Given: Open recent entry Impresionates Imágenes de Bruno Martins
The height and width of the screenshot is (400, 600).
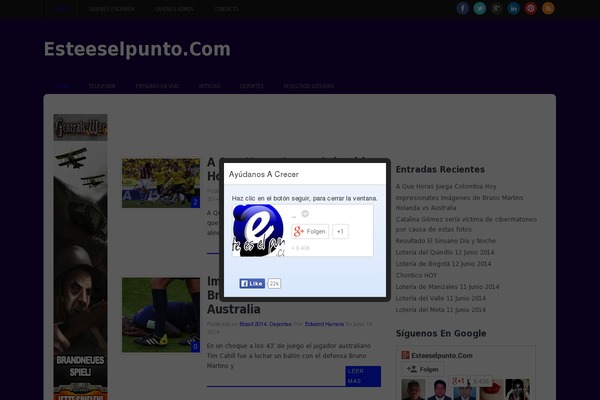Looking at the screenshot, I should tap(459, 203).
